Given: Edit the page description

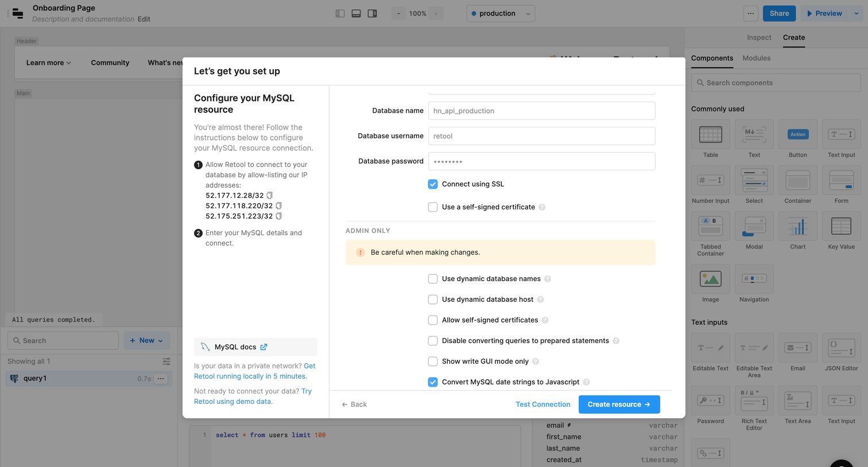Looking at the screenshot, I should (144, 19).
